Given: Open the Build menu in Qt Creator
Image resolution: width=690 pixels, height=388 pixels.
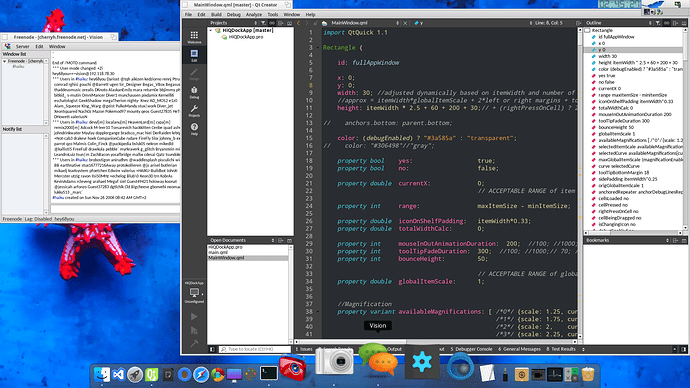Looking at the screenshot, I should point(217,15).
